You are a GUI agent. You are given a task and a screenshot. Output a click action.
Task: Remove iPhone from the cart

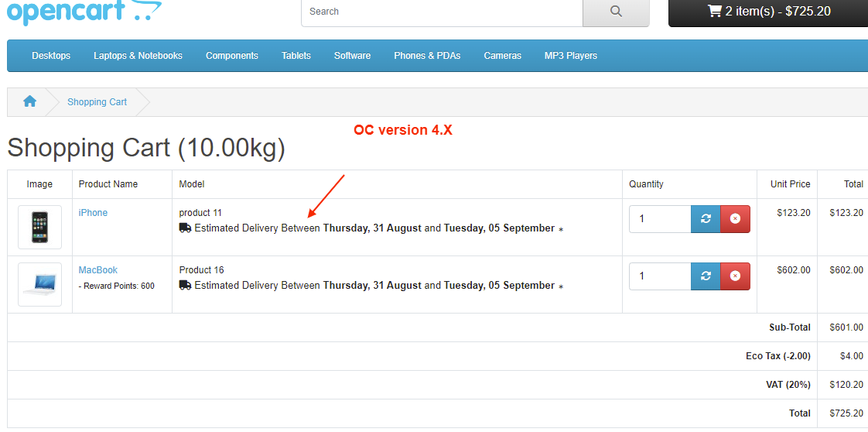(735, 219)
